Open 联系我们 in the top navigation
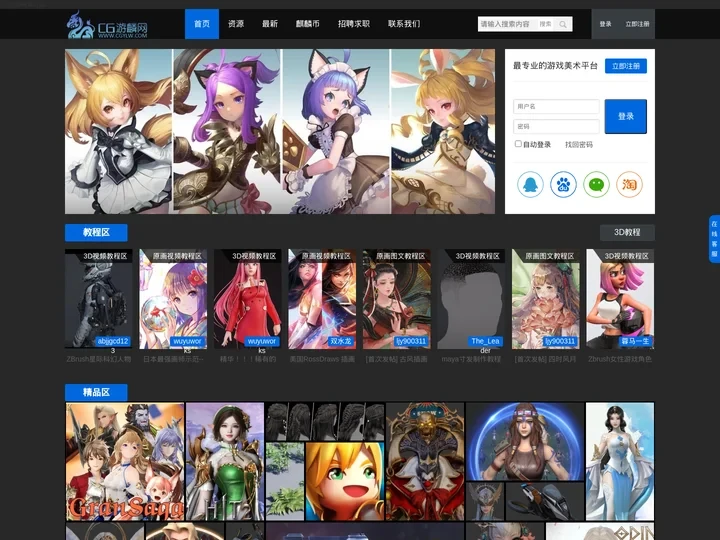 [x=404, y=24]
